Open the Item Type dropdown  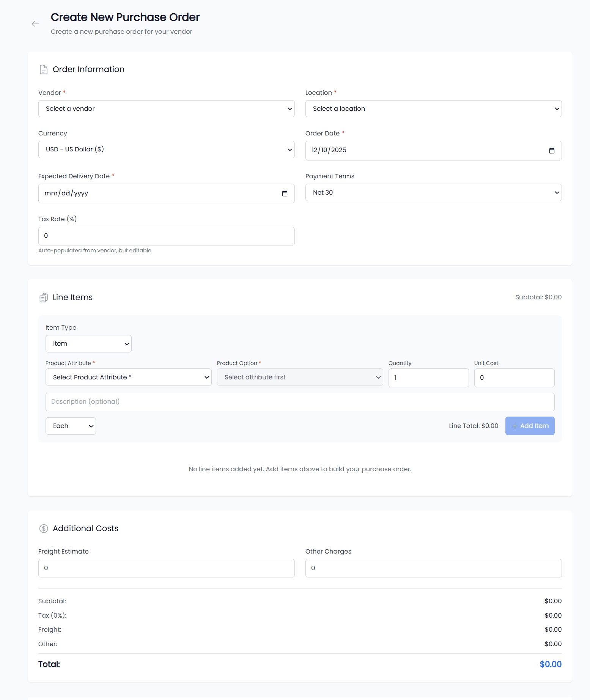coord(88,344)
